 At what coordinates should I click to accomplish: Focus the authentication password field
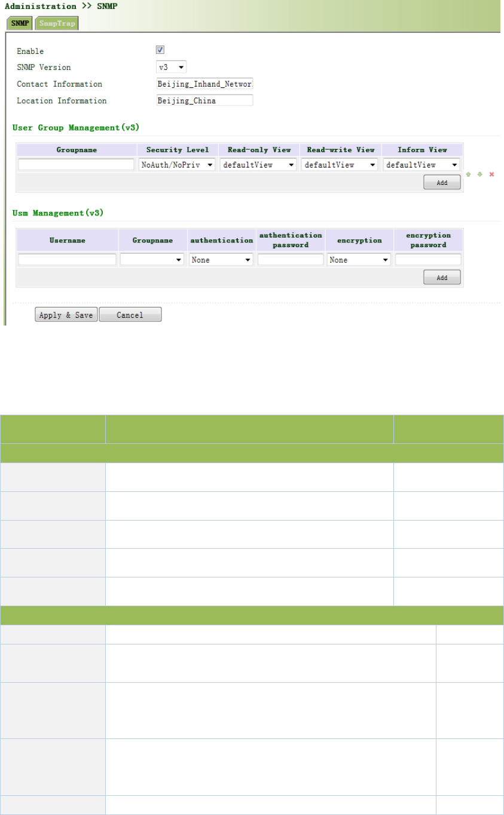(x=291, y=260)
